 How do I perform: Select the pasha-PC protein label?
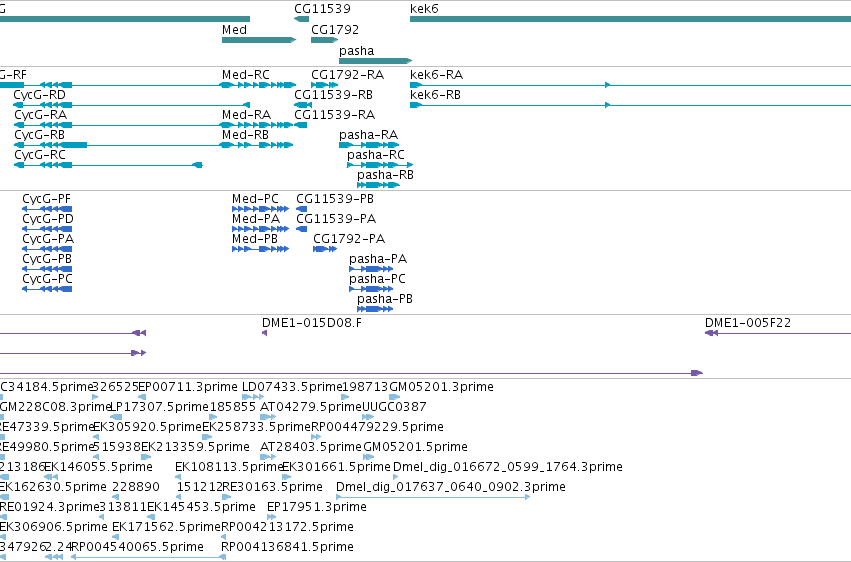377,279
